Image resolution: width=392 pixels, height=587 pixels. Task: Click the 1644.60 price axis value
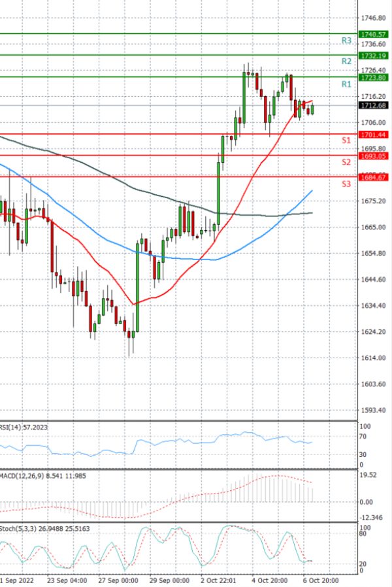pyautogui.click(x=373, y=280)
